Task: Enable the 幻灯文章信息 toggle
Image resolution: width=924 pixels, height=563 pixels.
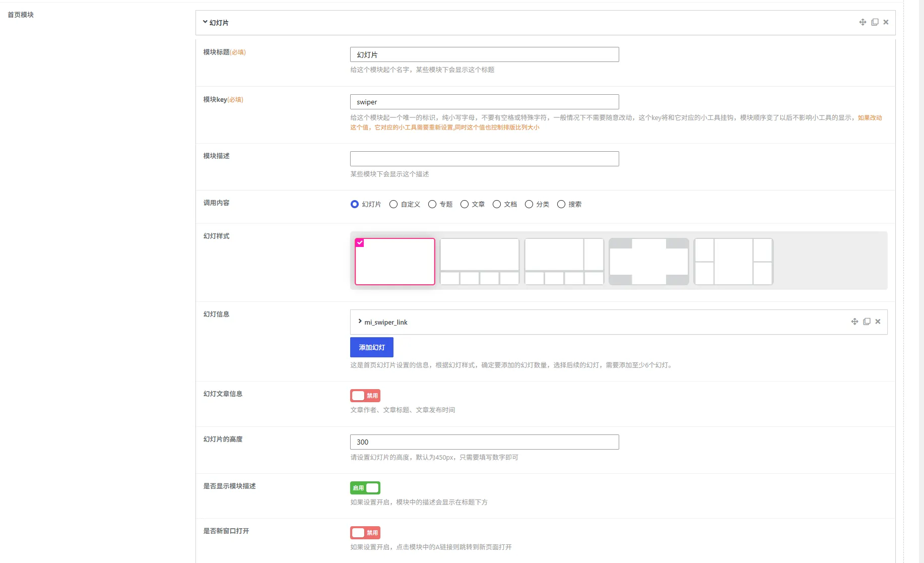Action: 365,396
